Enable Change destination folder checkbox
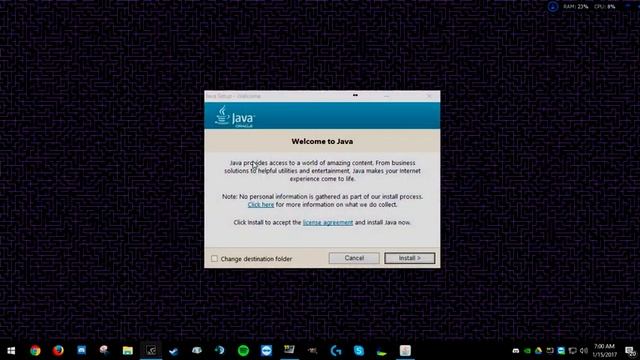This screenshot has width=640, height=360. pos(214,259)
